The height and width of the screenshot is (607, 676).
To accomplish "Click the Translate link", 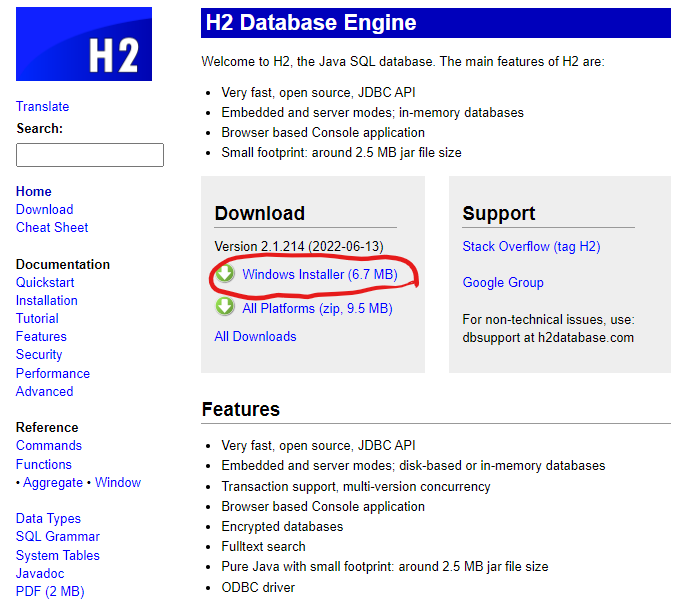I will (x=42, y=106).
